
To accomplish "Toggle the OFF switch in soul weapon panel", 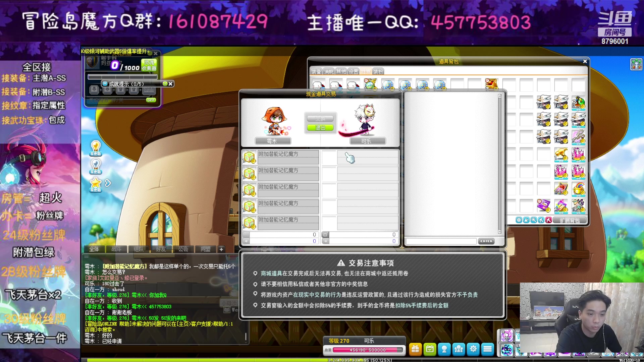I will point(151,100).
